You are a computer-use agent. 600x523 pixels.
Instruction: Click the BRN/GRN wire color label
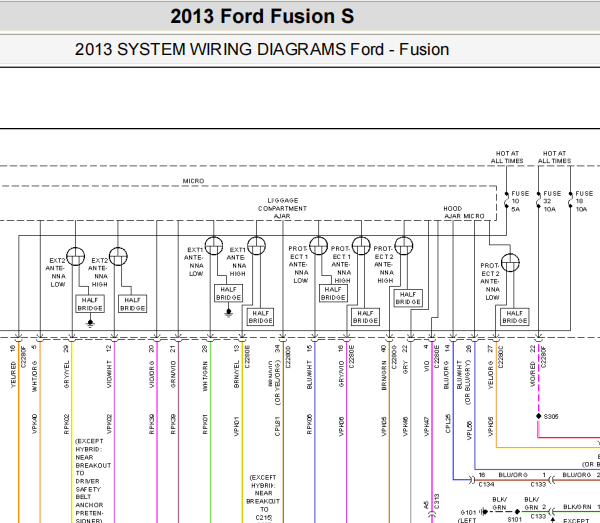384,375
